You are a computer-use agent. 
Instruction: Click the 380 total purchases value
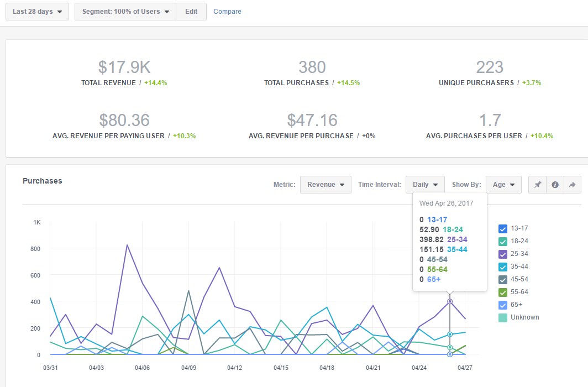click(312, 67)
